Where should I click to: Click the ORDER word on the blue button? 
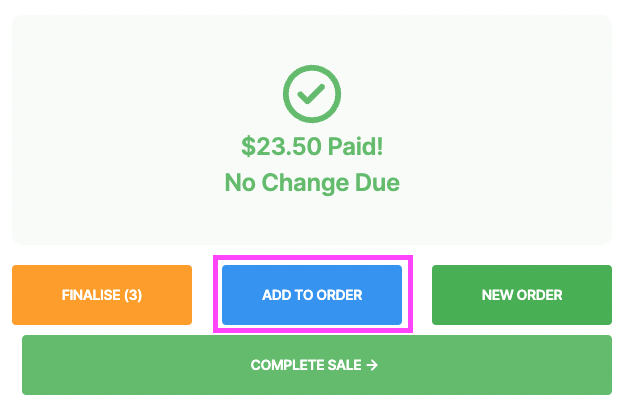339,295
